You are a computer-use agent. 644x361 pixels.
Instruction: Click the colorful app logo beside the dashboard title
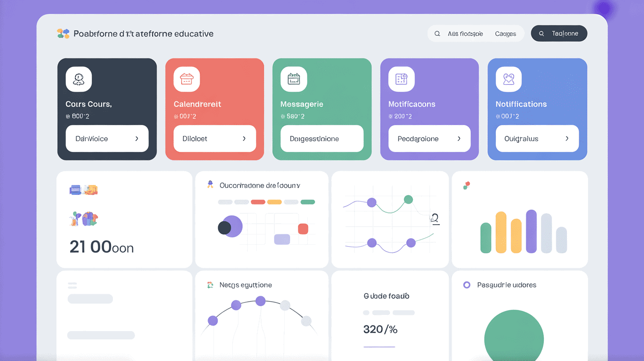click(63, 33)
